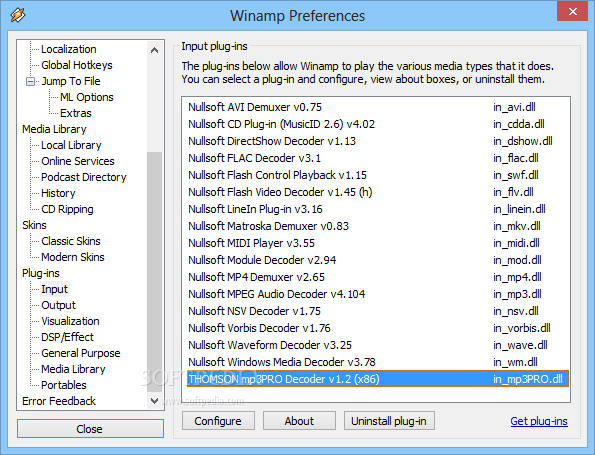Image resolution: width=595 pixels, height=455 pixels.
Task: Select Nullsoft CD Plug-in (MusicID 2.6) v4.02
Action: point(378,124)
